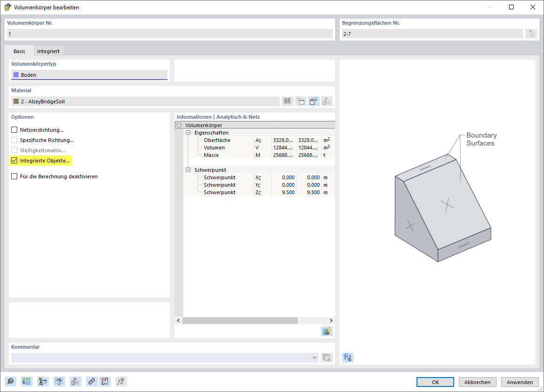
Task: Select the Basis tab
Action: click(19, 51)
